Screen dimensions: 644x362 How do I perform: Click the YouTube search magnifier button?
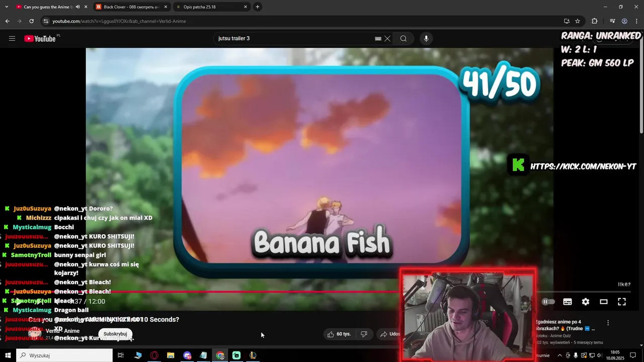tap(404, 39)
